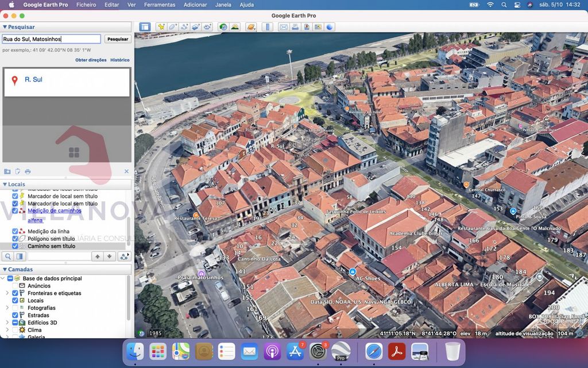Click the magnifier icon in Locais panel
The height and width of the screenshot is (368, 588).
point(7,256)
